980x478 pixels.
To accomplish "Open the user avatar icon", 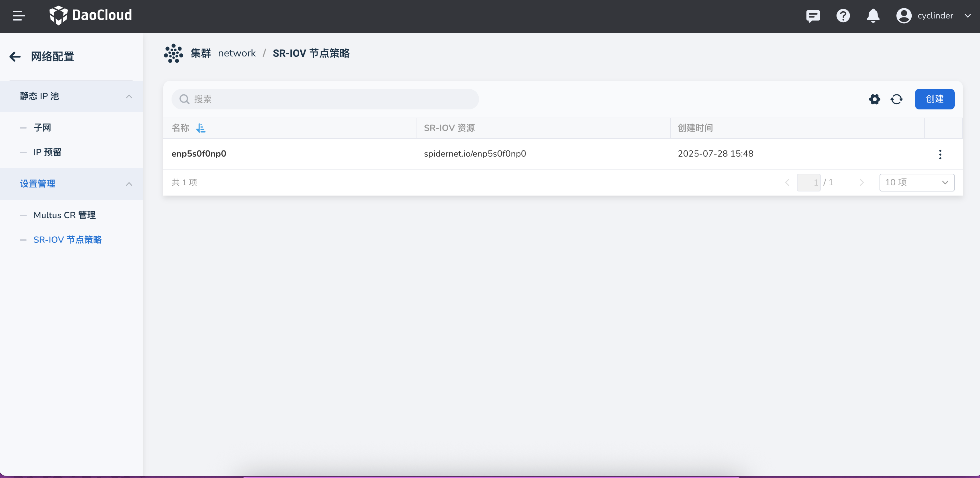I will 904,16.
